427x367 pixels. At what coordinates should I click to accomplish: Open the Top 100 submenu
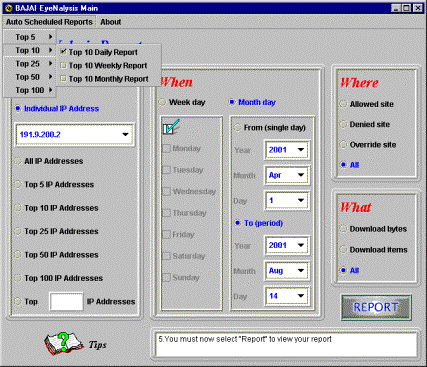[29, 90]
